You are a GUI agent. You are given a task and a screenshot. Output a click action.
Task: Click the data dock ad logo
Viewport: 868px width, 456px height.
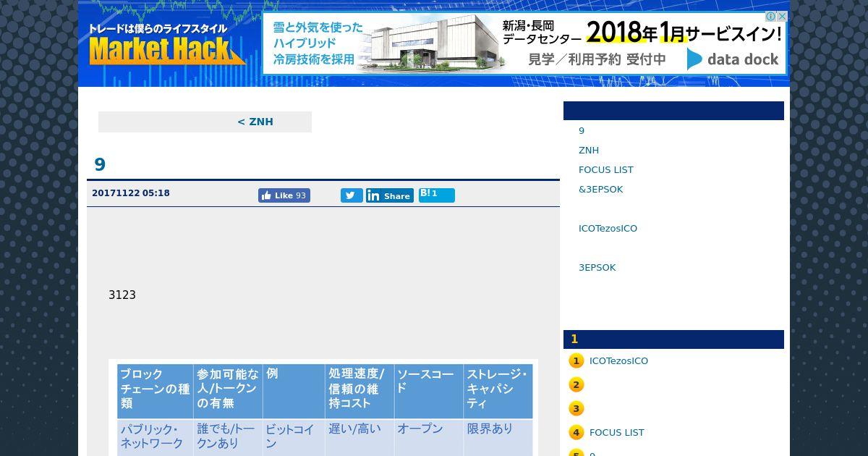pyautogui.click(x=733, y=59)
